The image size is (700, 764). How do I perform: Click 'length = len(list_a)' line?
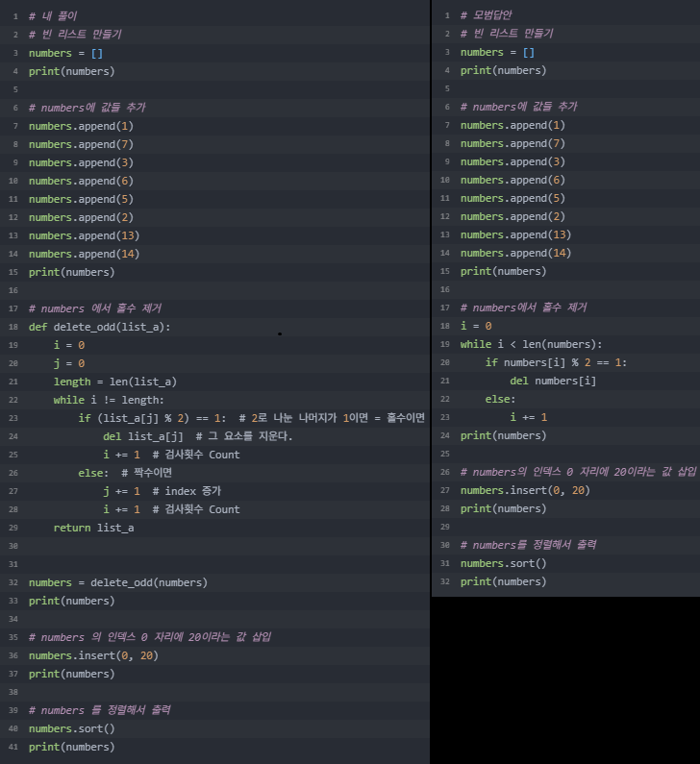point(115,382)
